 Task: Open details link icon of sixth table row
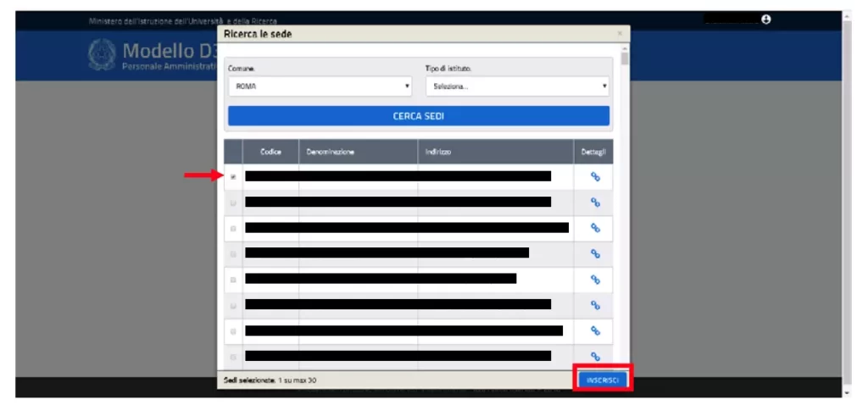[x=595, y=305]
